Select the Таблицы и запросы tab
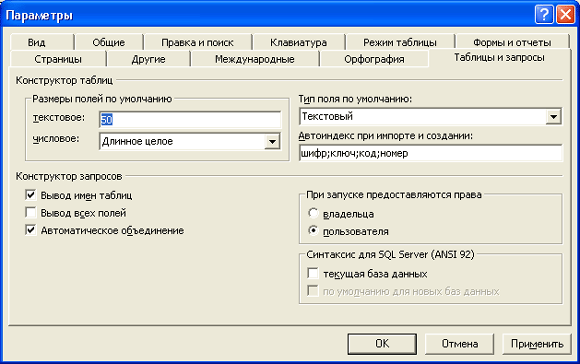 499,58
